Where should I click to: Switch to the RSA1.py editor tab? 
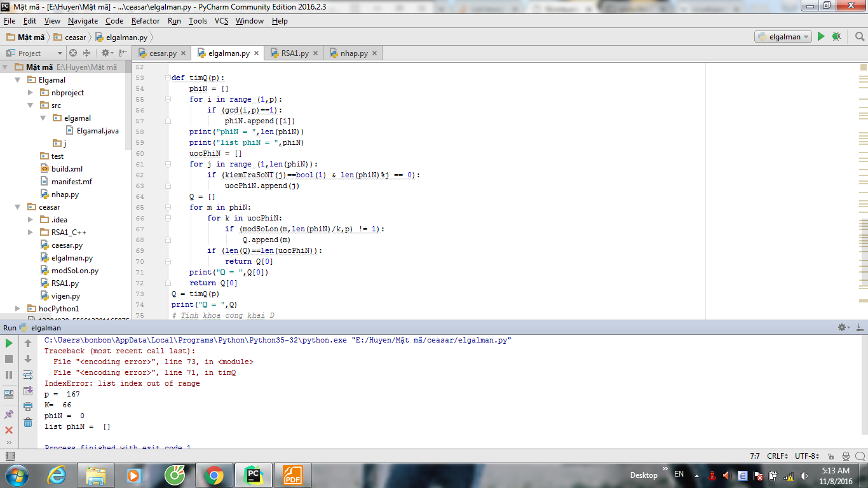click(x=295, y=53)
